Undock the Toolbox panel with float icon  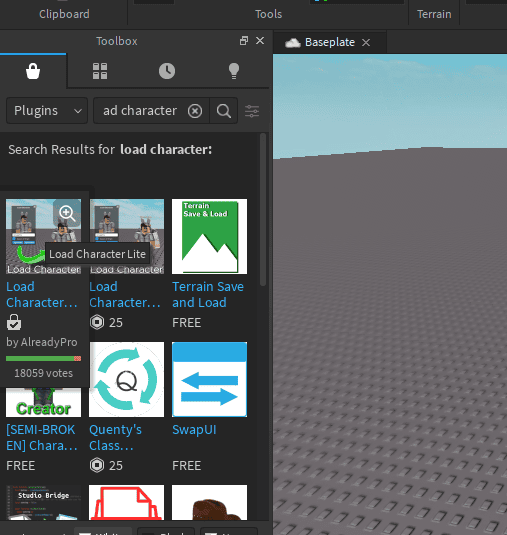tap(244, 41)
